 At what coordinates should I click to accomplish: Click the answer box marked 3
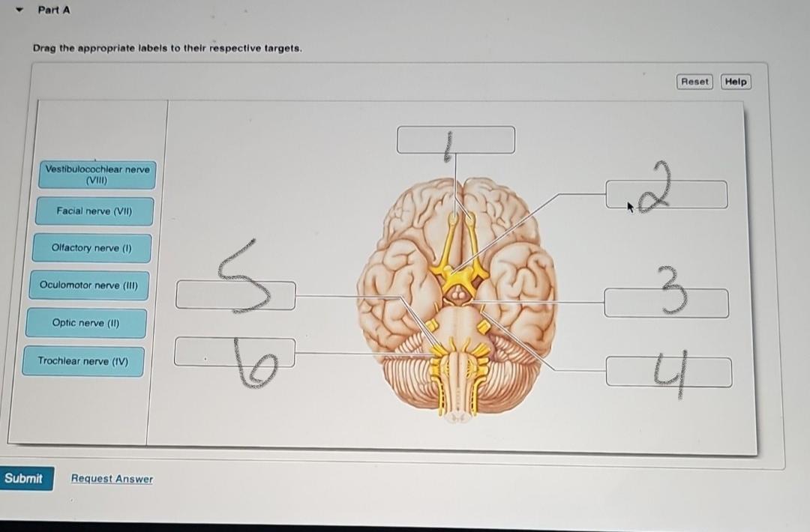click(666, 302)
